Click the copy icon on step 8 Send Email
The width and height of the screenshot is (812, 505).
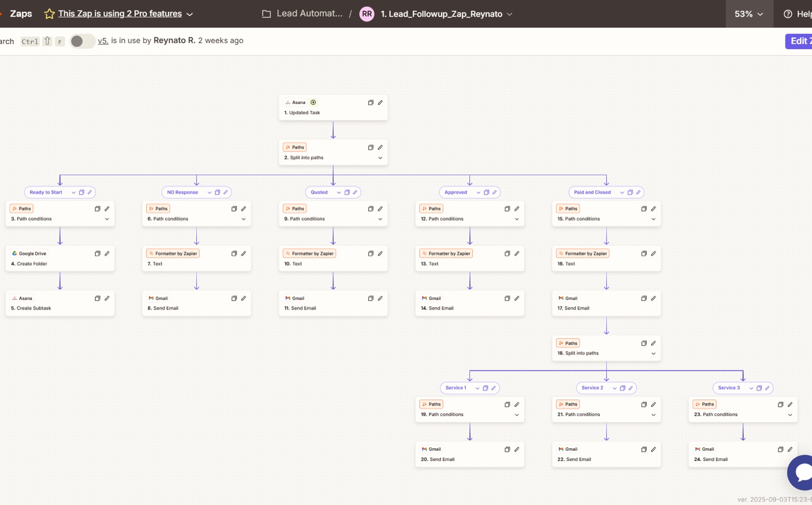pyautogui.click(x=234, y=298)
